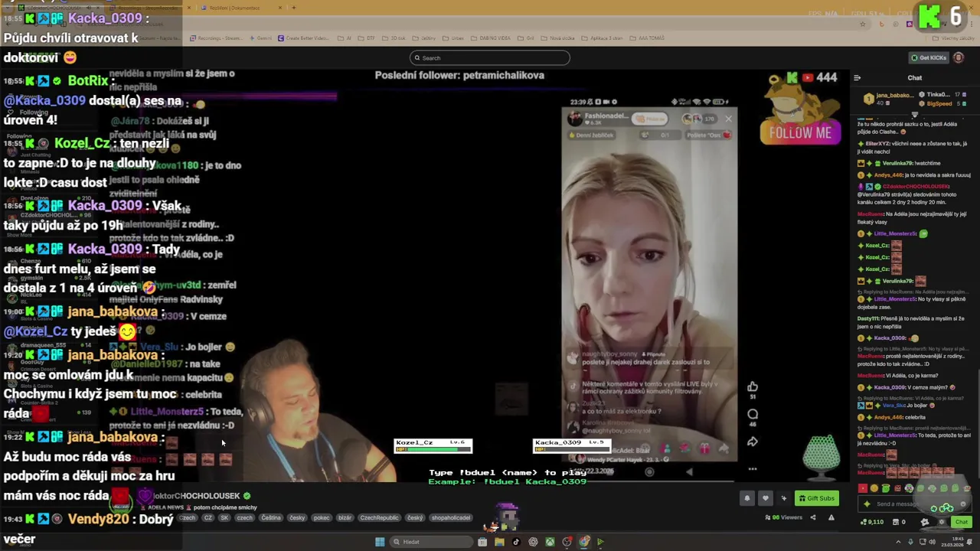This screenshot has width=980, height=551.
Task: Click the share arrow icon beside video
Action: pyautogui.click(x=753, y=442)
